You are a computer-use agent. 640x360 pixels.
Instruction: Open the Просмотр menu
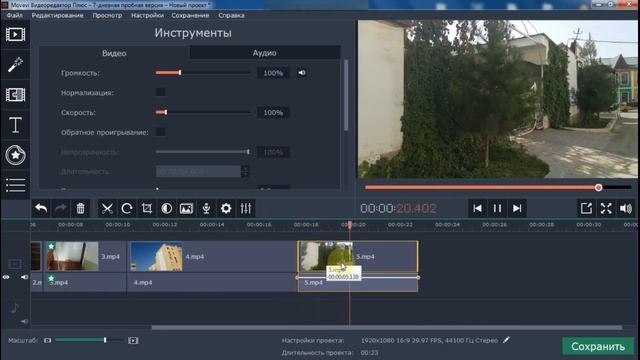pyautogui.click(x=107, y=16)
